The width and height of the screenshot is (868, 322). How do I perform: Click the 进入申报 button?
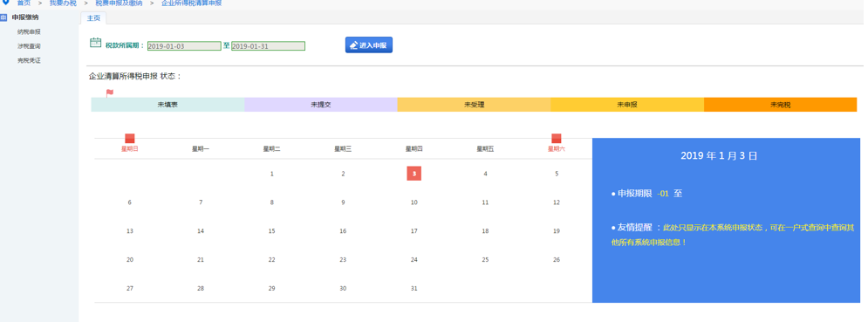[369, 45]
